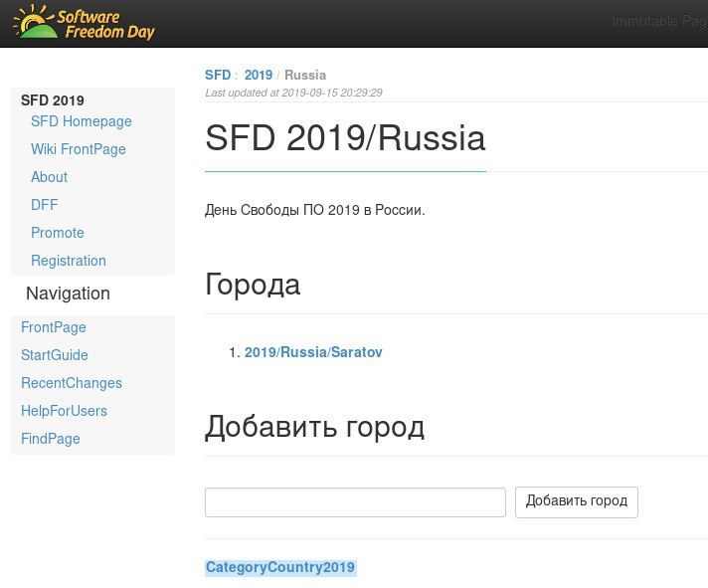Click the Добавить город button
Image resolution: width=708 pixels, height=588 pixels.
[577, 502]
